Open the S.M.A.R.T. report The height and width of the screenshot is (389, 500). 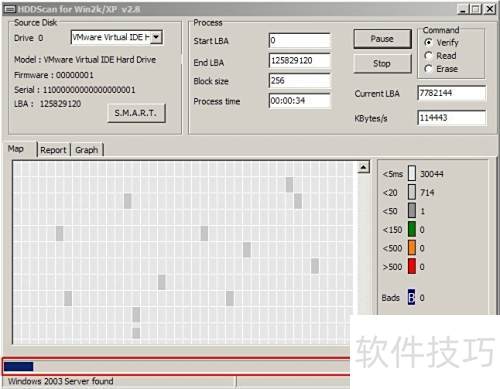[x=136, y=113]
